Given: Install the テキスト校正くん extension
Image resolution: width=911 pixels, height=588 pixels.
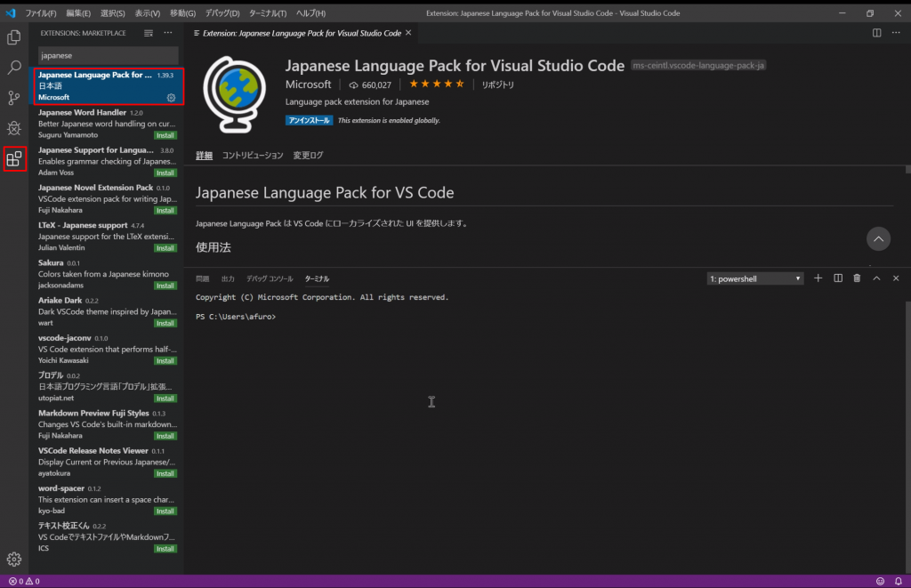Looking at the screenshot, I should coord(165,549).
